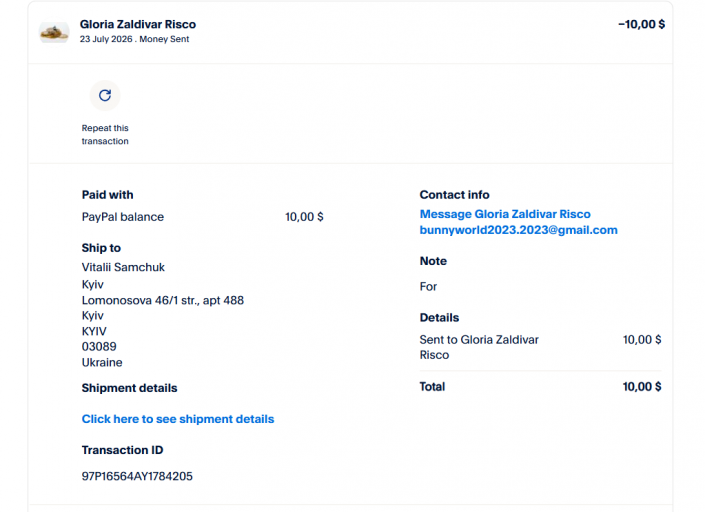Click the 'PayPal balance' payment method

coord(123,217)
